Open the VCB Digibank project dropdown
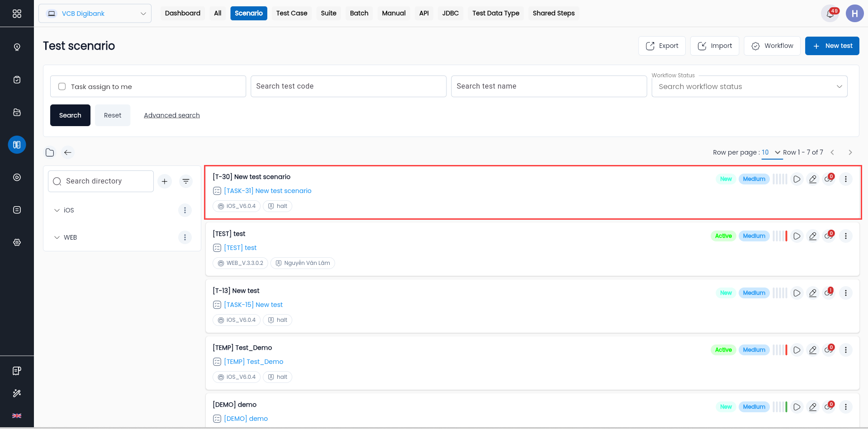868x429 pixels. pos(95,14)
